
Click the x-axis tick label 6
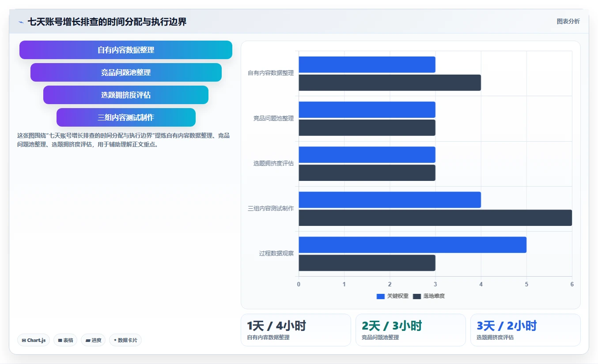pyautogui.click(x=572, y=284)
